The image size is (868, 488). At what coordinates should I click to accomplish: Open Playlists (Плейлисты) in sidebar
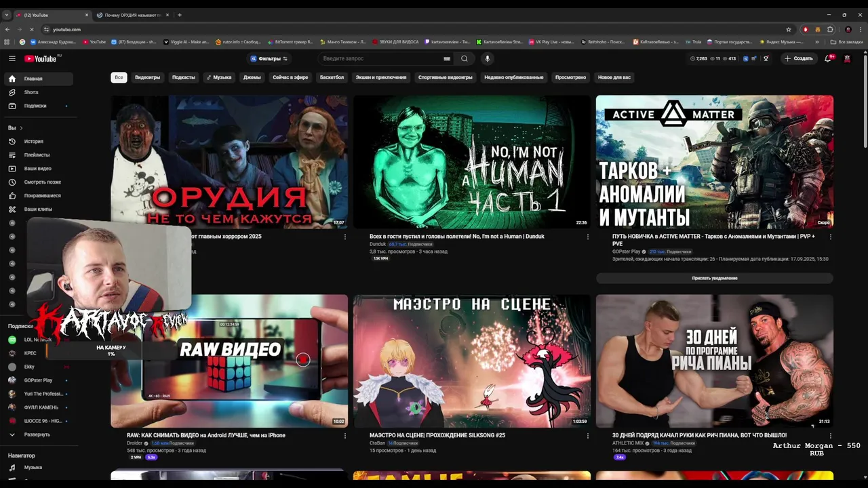37,155
